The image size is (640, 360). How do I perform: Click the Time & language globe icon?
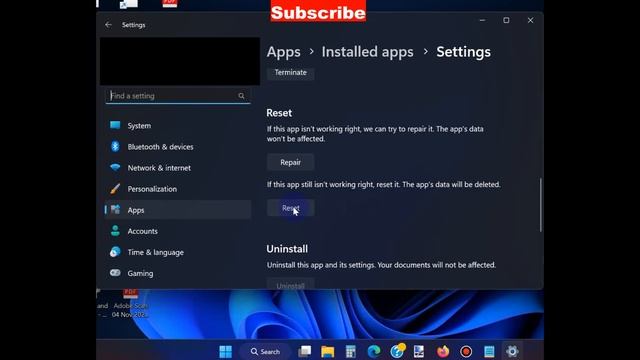115,252
